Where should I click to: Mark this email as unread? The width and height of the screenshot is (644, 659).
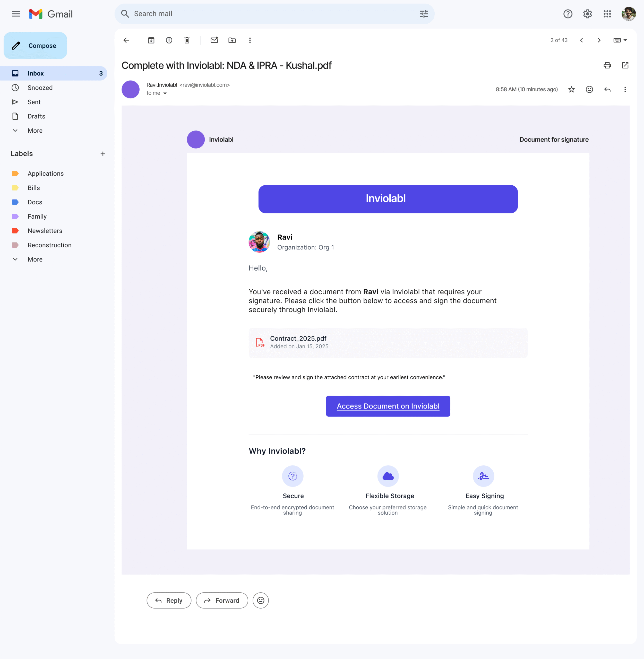pyautogui.click(x=214, y=40)
